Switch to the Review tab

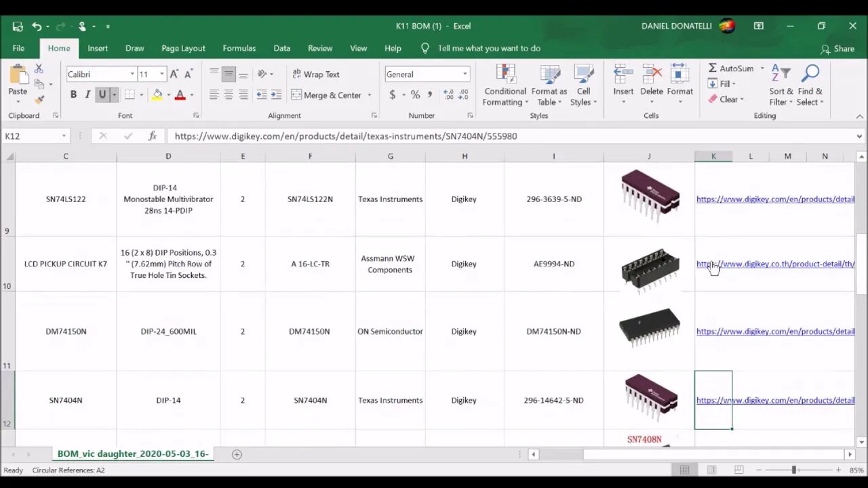[320, 48]
